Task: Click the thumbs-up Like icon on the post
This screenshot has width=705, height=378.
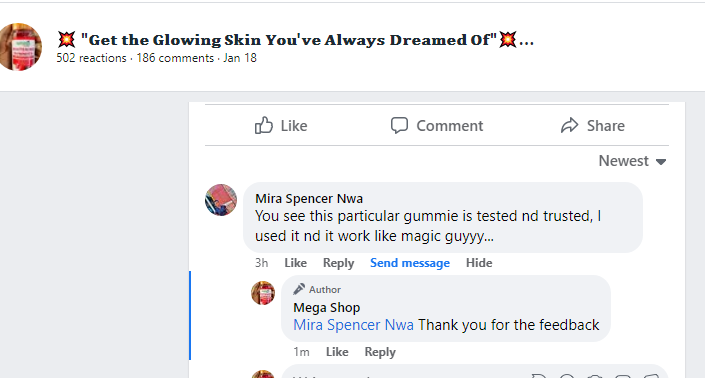Action: [x=264, y=125]
